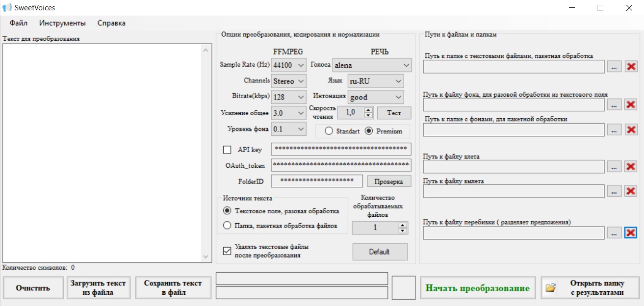Open the Язык language dropdown ru-RU
The width and height of the screenshot is (644, 306).
(376, 81)
